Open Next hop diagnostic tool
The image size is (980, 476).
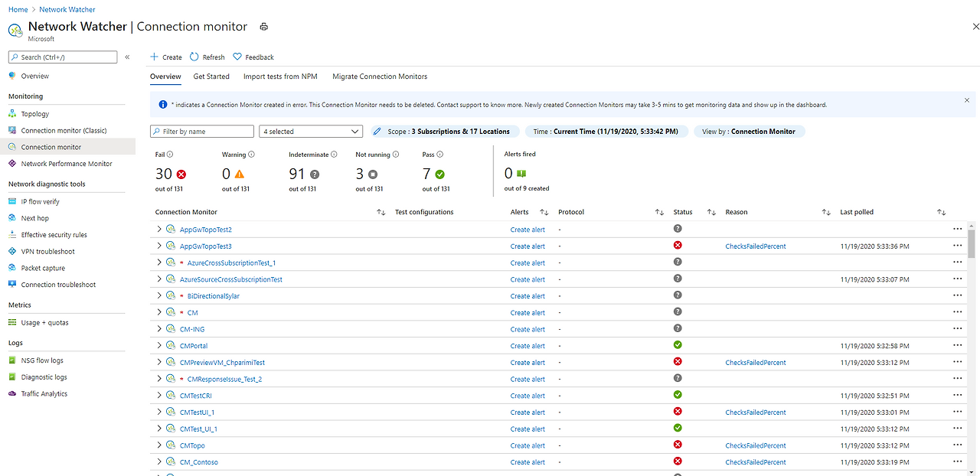(x=35, y=218)
